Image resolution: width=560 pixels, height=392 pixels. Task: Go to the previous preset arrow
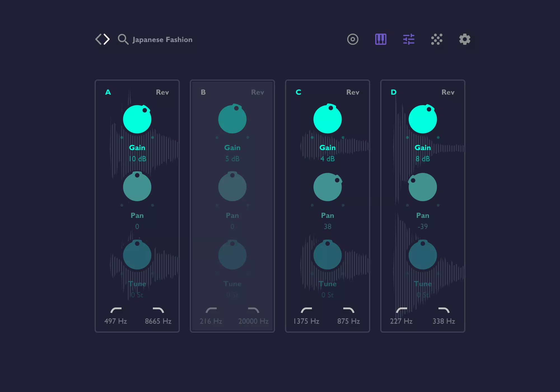[98, 39]
